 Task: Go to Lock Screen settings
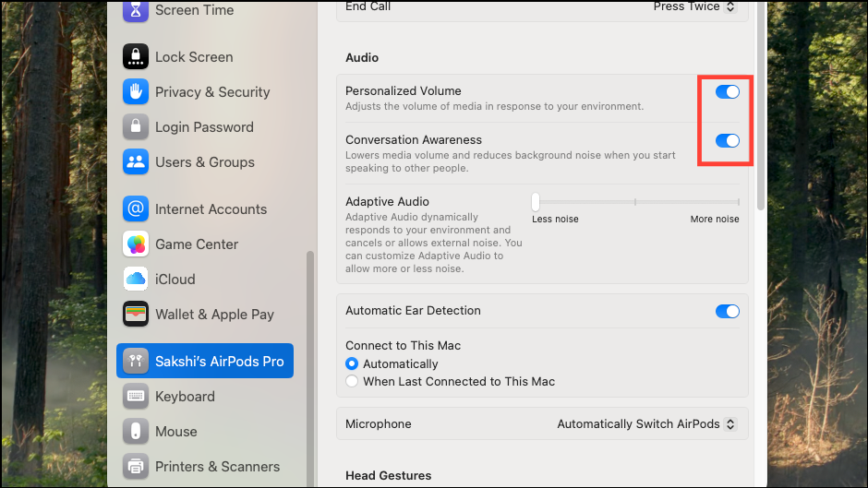click(x=194, y=57)
